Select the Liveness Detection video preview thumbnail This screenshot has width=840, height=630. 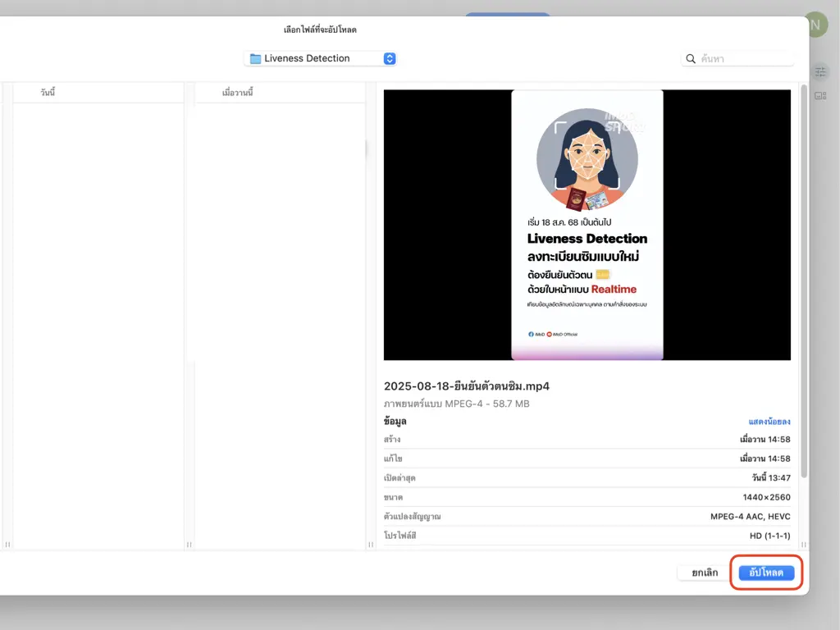point(587,224)
